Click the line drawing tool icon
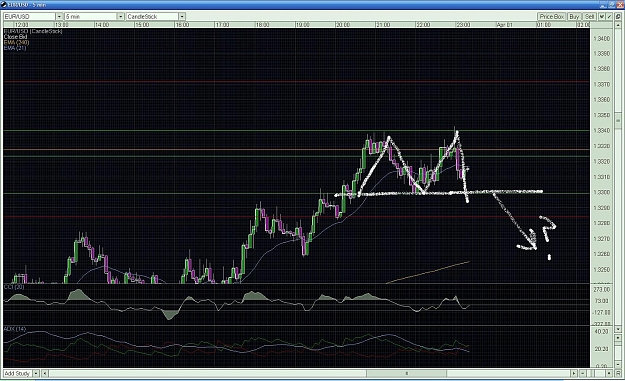This screenshot has width=625, height=381. pos(609,17)
